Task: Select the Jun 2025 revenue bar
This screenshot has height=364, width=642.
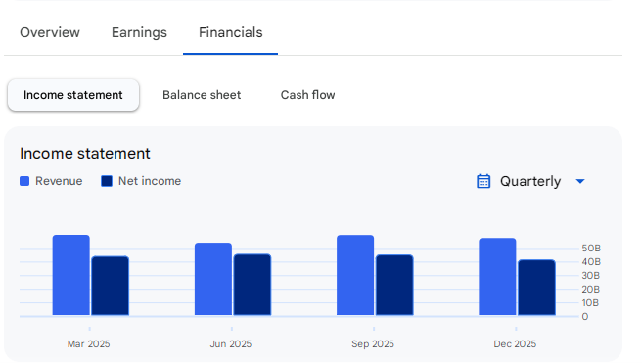Action: coord(213,279)
